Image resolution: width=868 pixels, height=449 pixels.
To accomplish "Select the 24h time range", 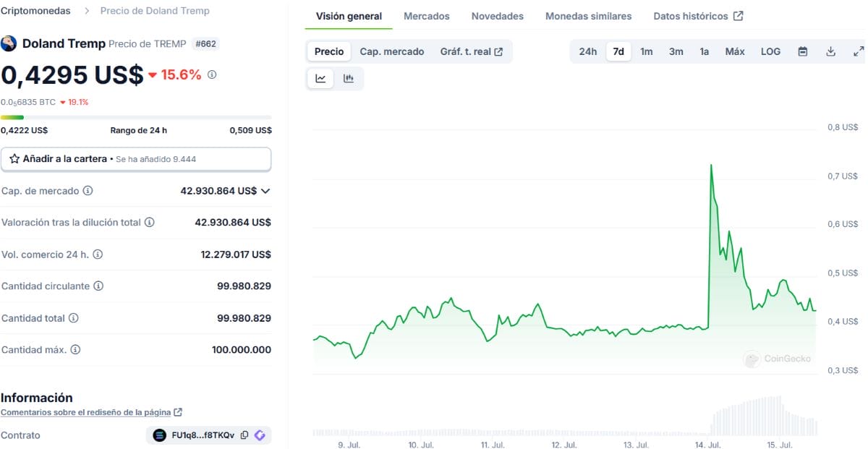I will tap(588, 51).
